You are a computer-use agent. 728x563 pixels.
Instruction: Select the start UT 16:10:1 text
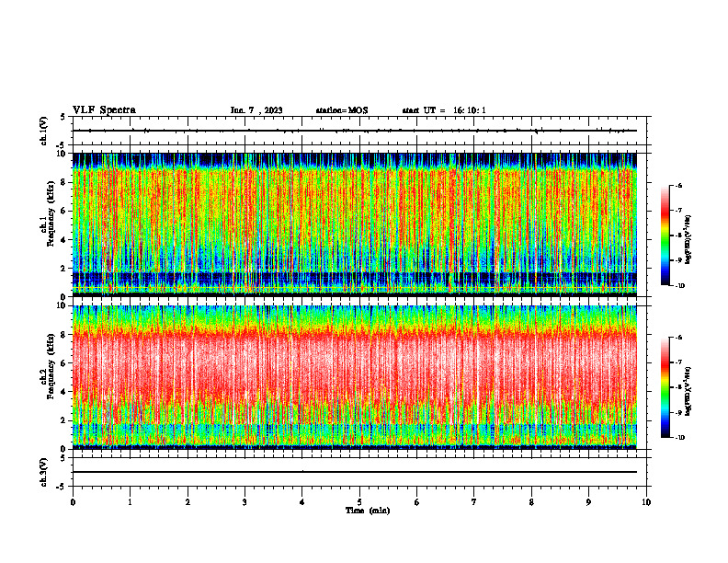[x=444, y=110]
